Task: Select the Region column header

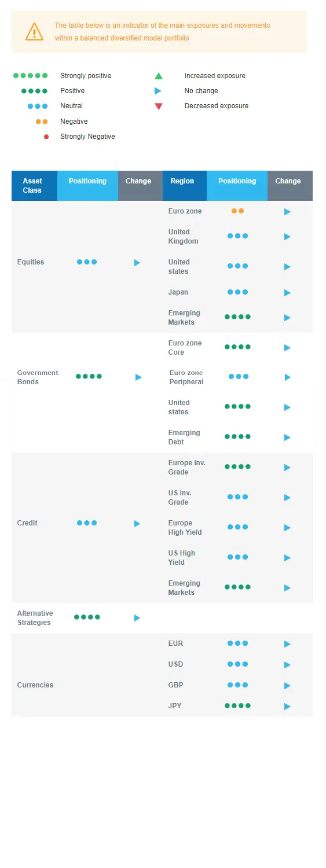Action: pyautogui.click(x=185, y=186)
